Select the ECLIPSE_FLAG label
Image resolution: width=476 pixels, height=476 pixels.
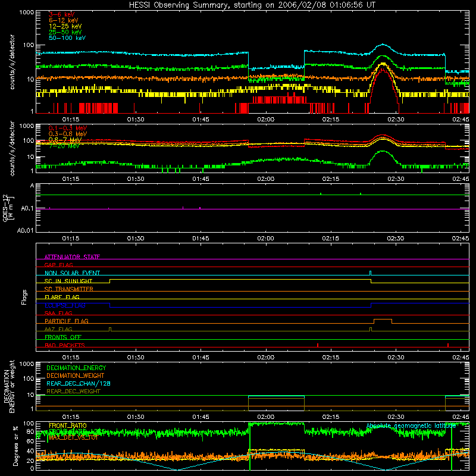(x=65, y=305)
